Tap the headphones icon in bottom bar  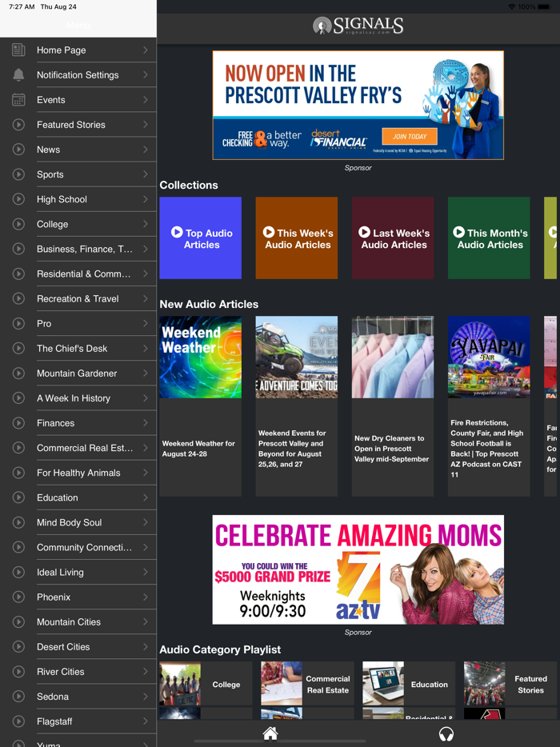[x=446, y=733]
